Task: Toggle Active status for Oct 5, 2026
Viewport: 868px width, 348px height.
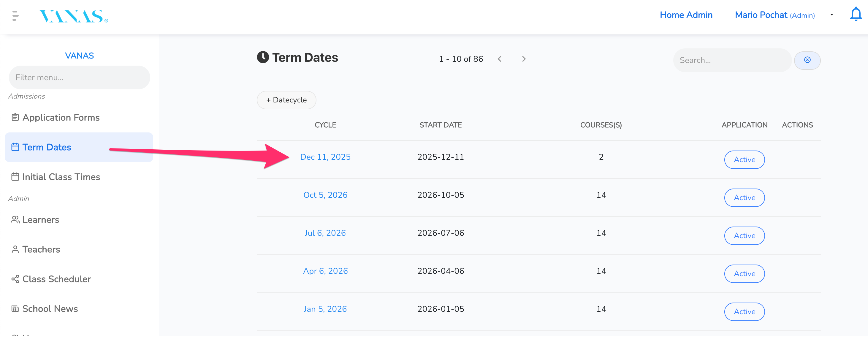Action: pos(744,197)
